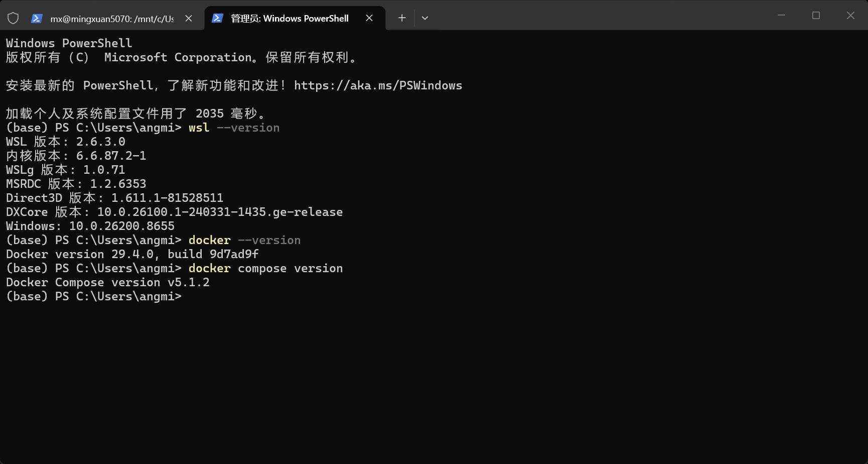Minimize the terminal window
This screenshot has width=868, height=464.
pyautogui.click(x=781, y=16)
